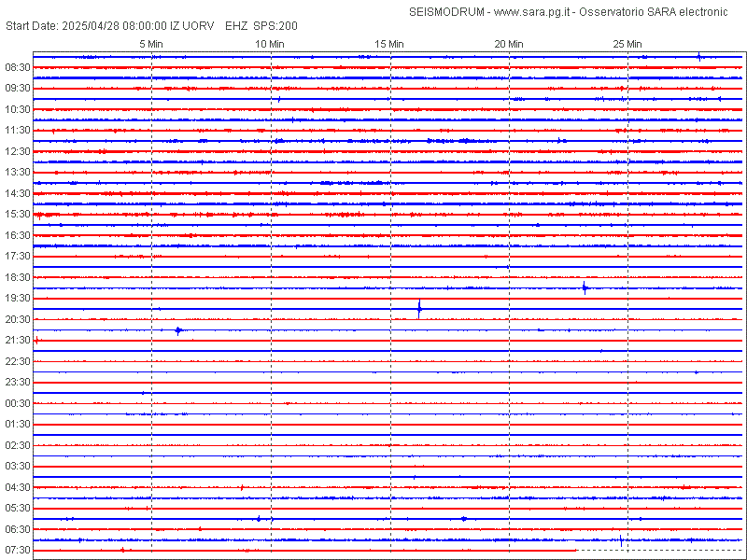This screenshot has height=560, width=747.
Task: Select the 21:30 time label
Action: [18, 340]
